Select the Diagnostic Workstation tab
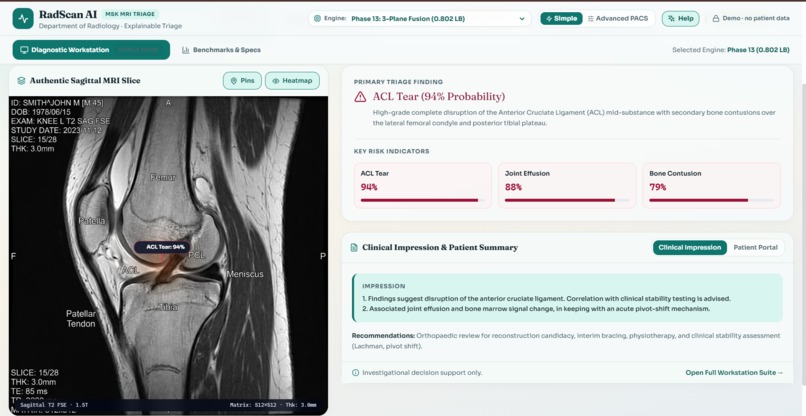806x416 pixels. coord(91,50)
